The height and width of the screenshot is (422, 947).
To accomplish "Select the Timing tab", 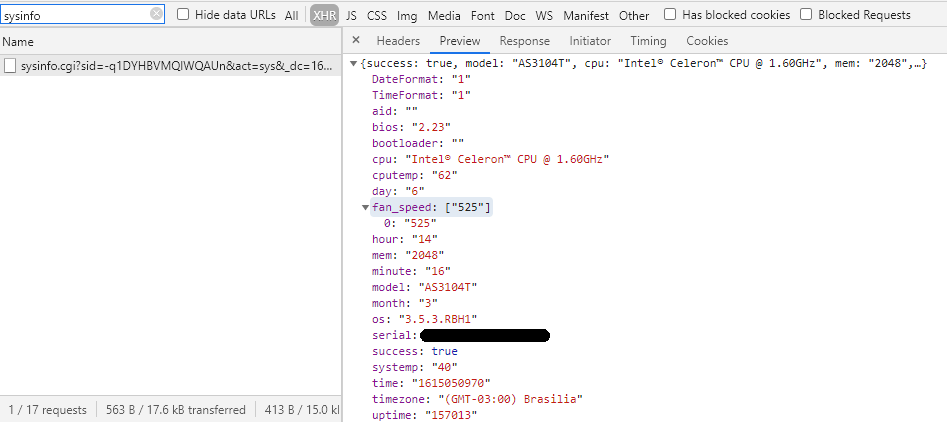I will pyautogui.click(x=648, y=41).
